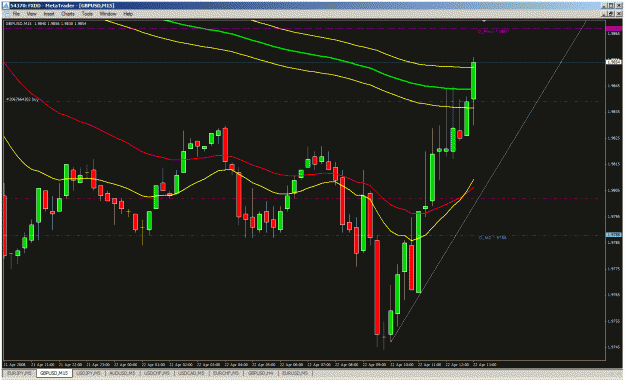
Task: Open the AUDUSD,M5 chart tab
Action: tap(122, 373)
